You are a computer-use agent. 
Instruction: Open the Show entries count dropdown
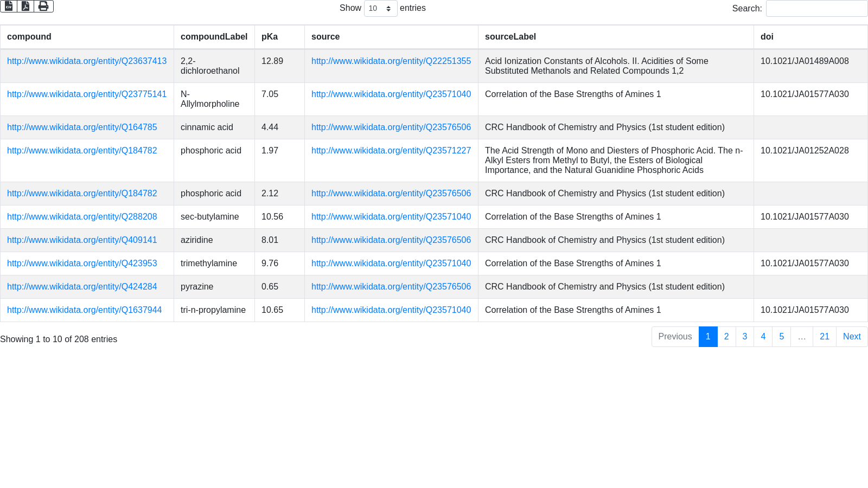(x=380, y=8)
